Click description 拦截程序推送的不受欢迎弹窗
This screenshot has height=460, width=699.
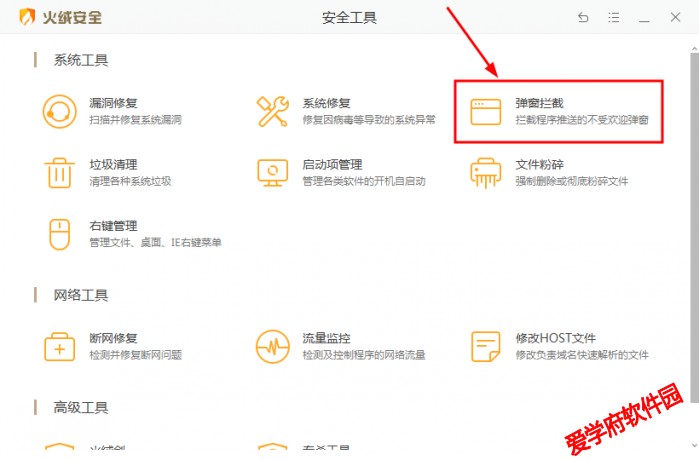click(x=582, y=120)
